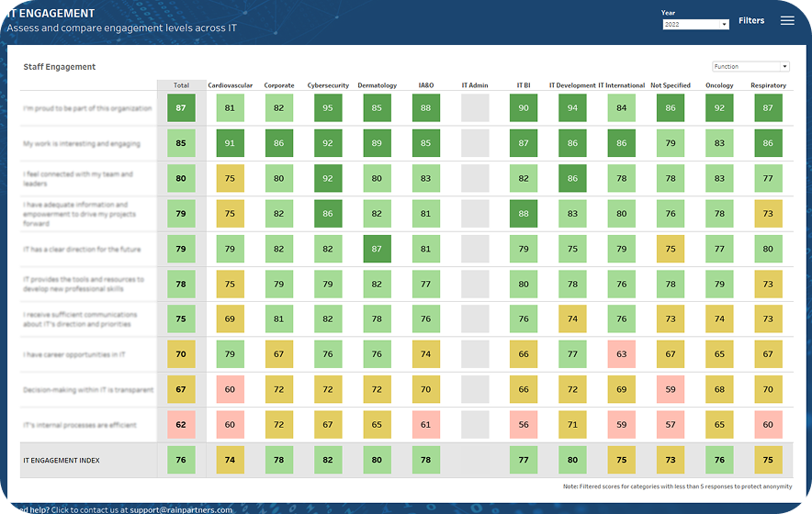This screenshot has height=514, width=812.
Task: Click the Year field showing 2022
Action: tap(689, 25)
